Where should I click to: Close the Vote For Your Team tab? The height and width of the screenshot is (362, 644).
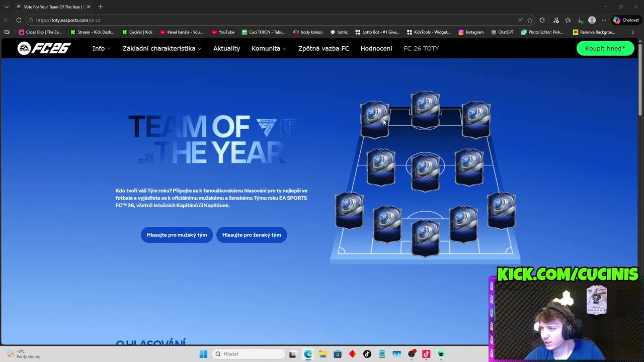pos(88,7)
